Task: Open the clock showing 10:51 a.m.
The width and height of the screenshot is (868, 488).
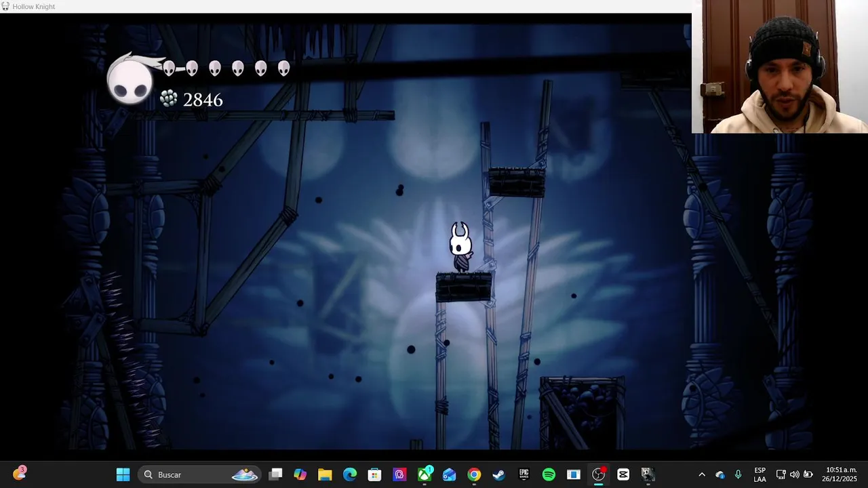Action: (841, 474)
